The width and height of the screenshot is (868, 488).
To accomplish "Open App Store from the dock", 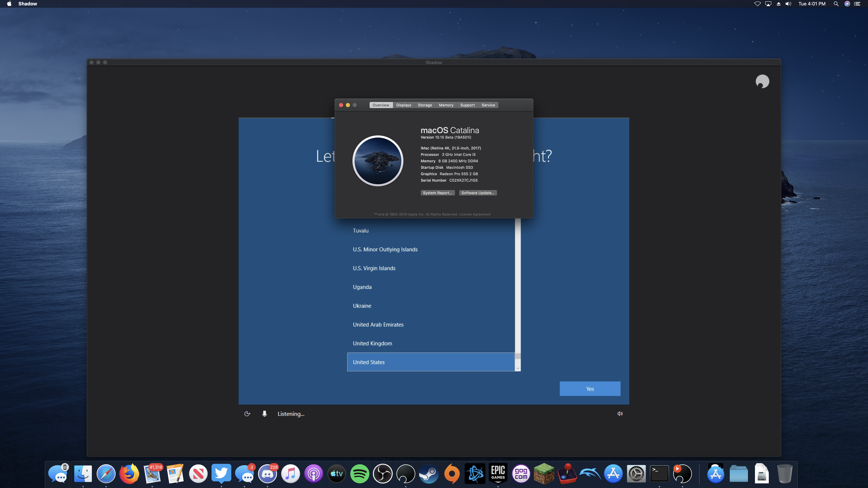I will [x=613, y=474].
